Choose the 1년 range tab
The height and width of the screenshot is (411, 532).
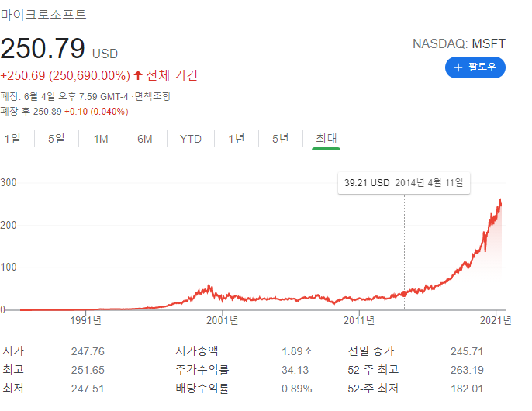click(x=236, y=139)
